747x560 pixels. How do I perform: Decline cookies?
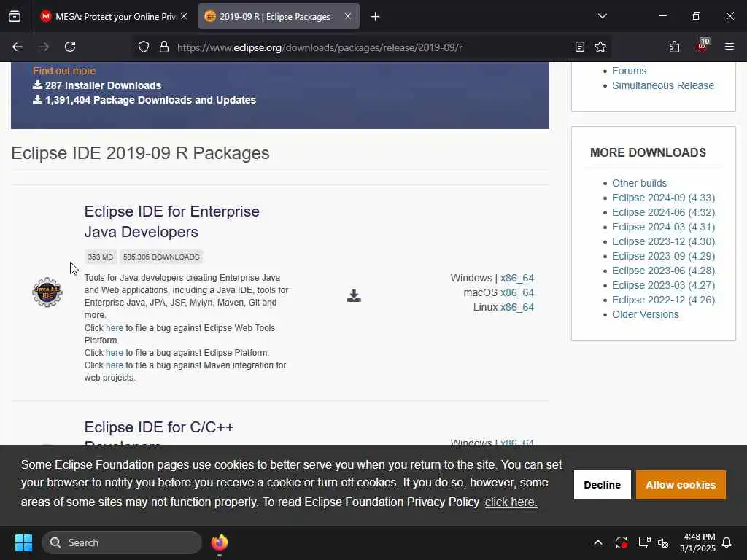pyautogui.click(x=602, y=485)
